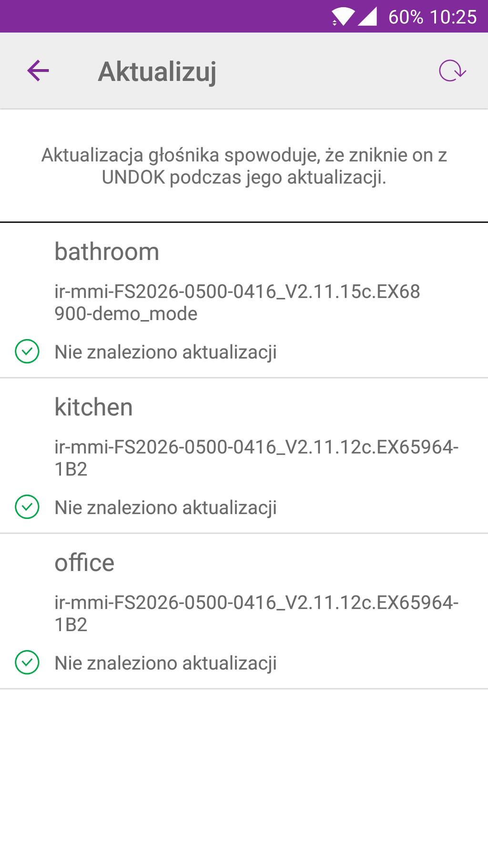Select the kitchen speaker name
The image size is (488, 868).
tap(93, 407)
